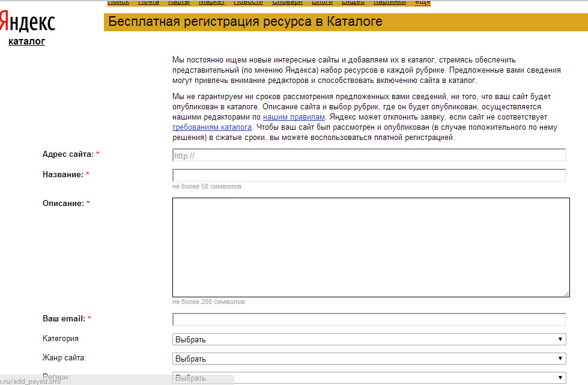Screen dimensions: 588x385
Task: Follow the 'требованиям каталога' link
Action: pos(211,127)
